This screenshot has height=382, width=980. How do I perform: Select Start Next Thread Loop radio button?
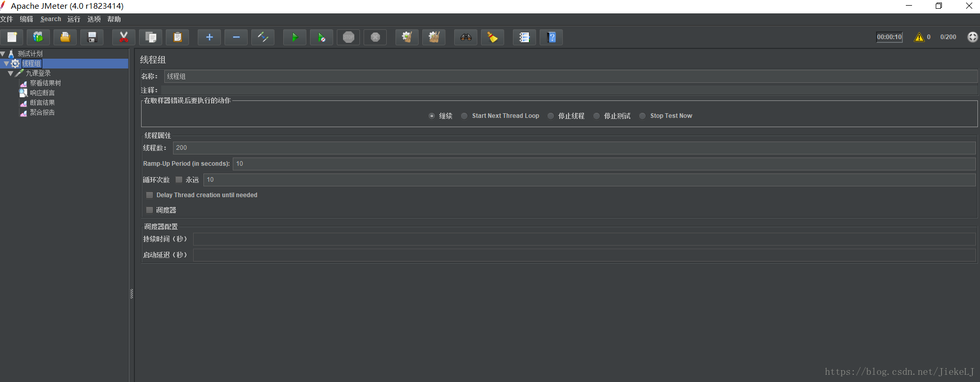point(464,116)
